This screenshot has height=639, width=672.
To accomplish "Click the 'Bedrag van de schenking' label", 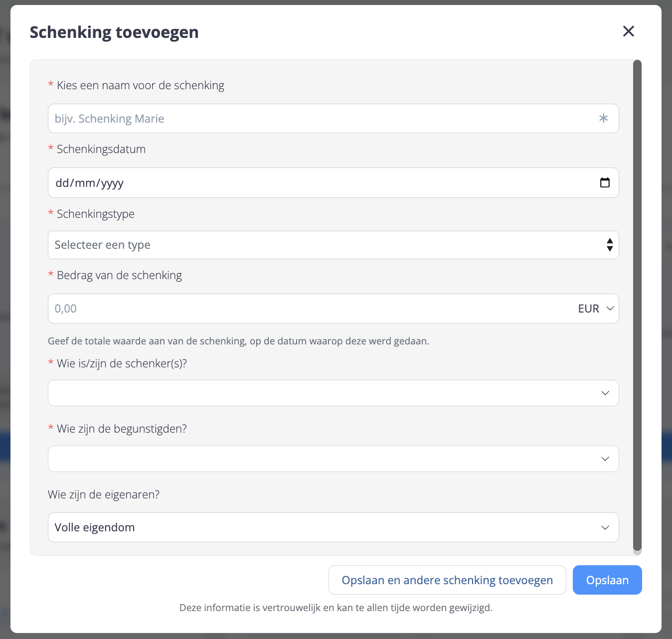I will coord(119,275).
